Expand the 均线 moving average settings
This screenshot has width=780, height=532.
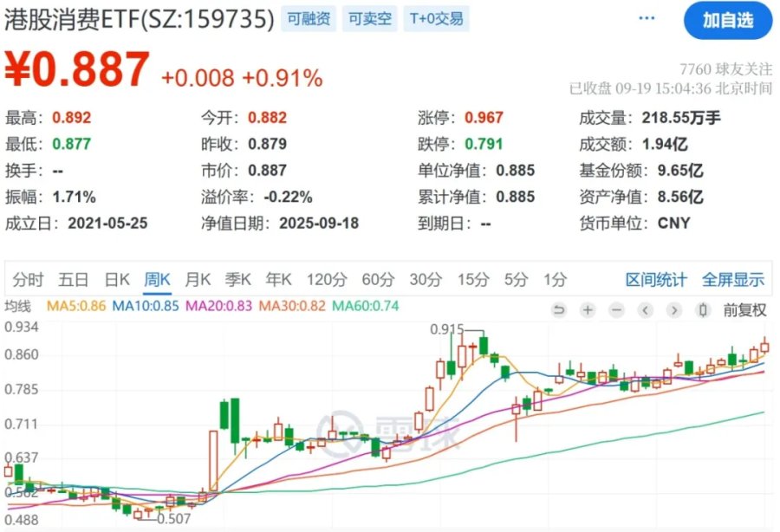pyautogui.click(x=17, y=307)
